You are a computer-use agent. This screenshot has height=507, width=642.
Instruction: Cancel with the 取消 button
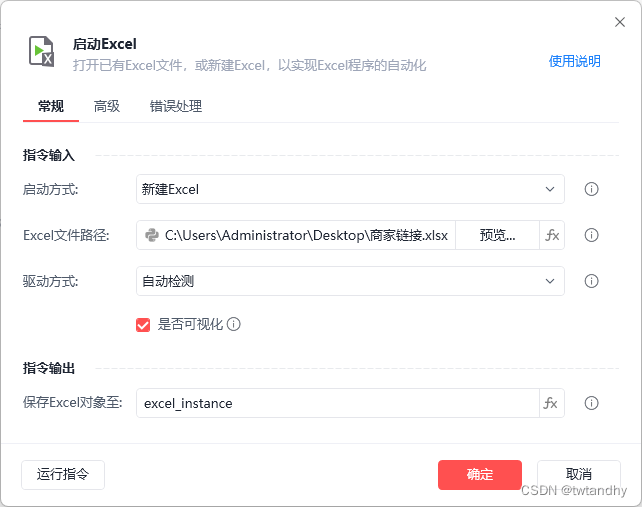click(x=579, y=475)
